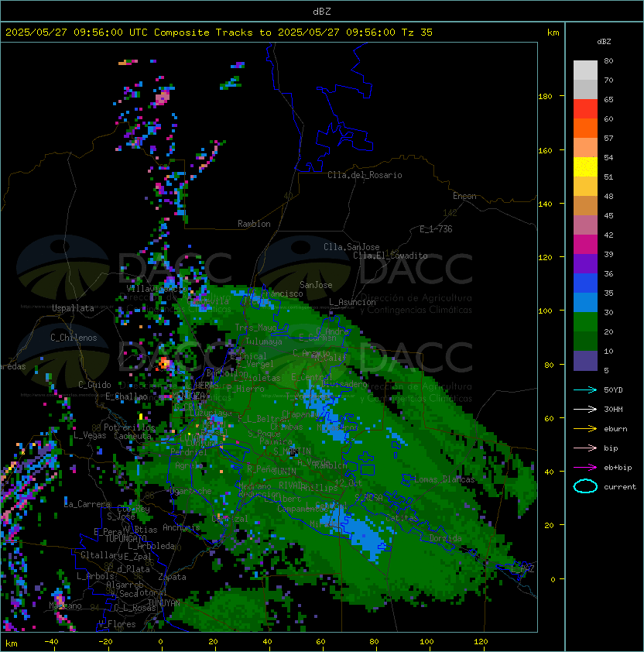Image resolution: width=644 pixels, height=652 pixels.
Task: Click the cyan 50YD arrow in legend
Action: pyautogui.click(x=585, y=389)
